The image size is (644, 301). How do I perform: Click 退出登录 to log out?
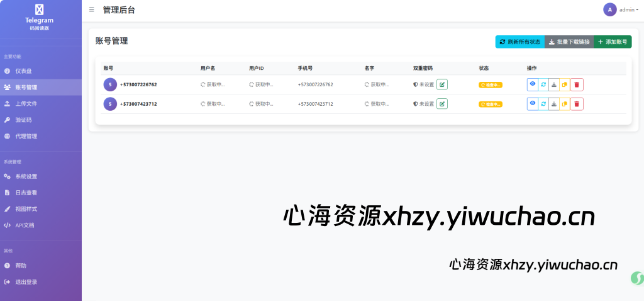point(41,282)
